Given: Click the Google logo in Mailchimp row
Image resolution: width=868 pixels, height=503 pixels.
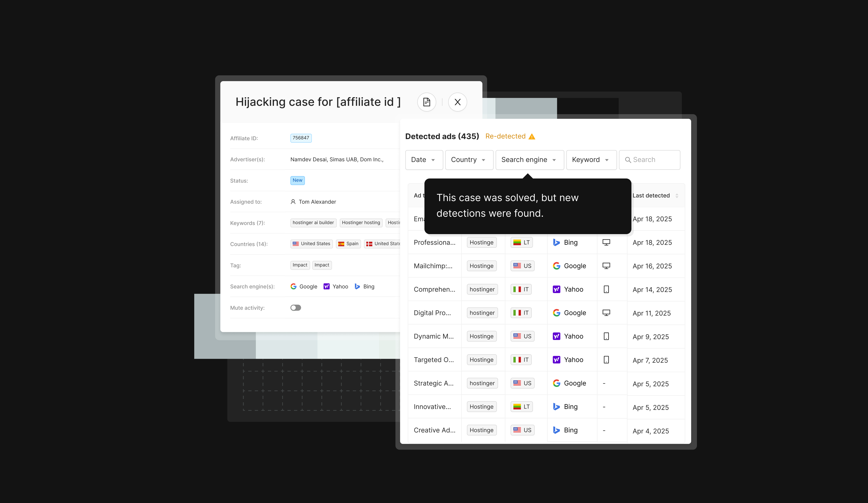Looking at the screenshot, I should [x=556, y=266].
